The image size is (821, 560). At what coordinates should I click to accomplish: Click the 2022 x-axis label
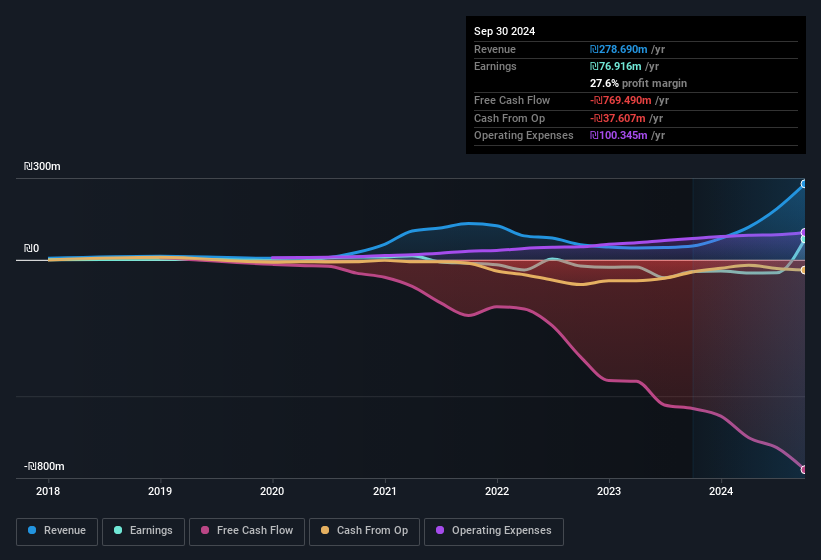tap(497, 491)
